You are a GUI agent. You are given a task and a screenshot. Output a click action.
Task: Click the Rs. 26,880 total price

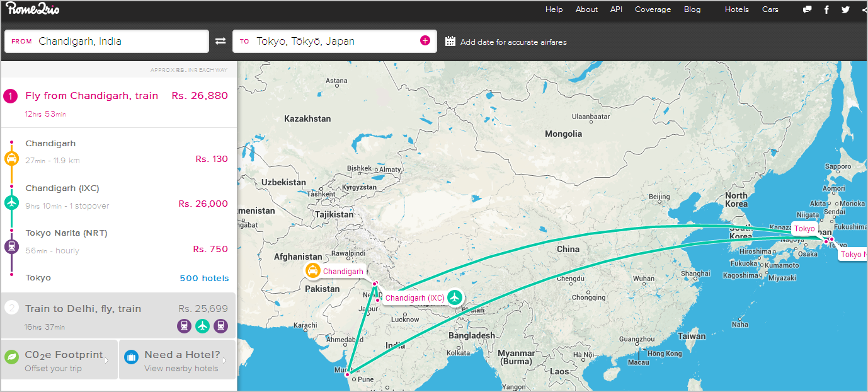point(200,96)
